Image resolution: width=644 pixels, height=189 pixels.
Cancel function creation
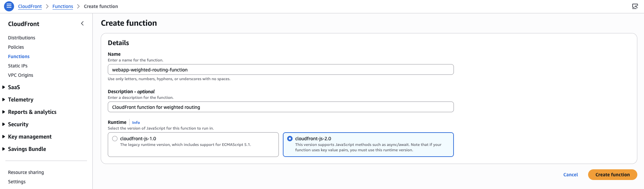click(570, 175)
